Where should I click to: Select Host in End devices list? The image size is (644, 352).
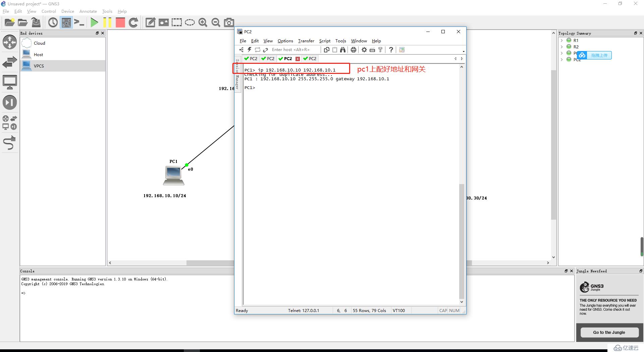(x=62, y=54)
